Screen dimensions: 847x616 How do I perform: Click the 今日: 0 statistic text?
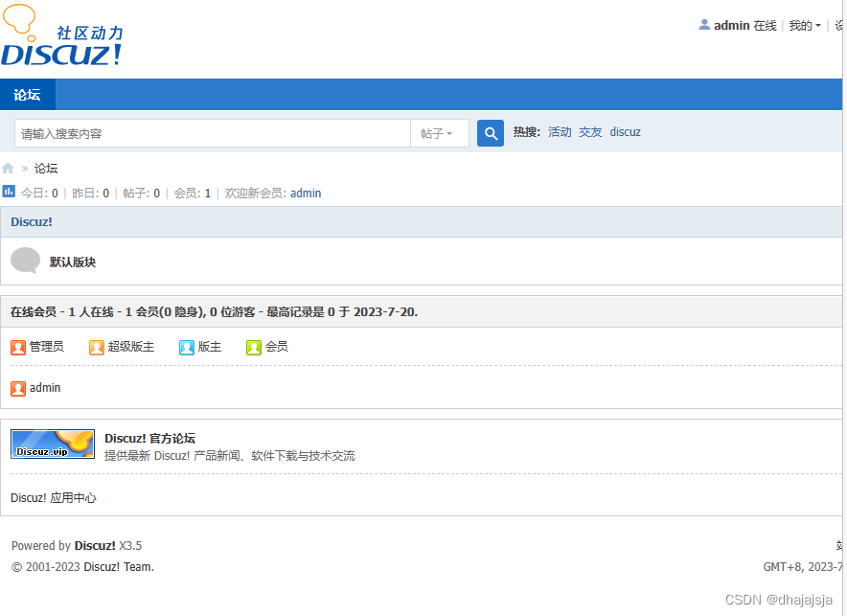[x=39, y=194]
